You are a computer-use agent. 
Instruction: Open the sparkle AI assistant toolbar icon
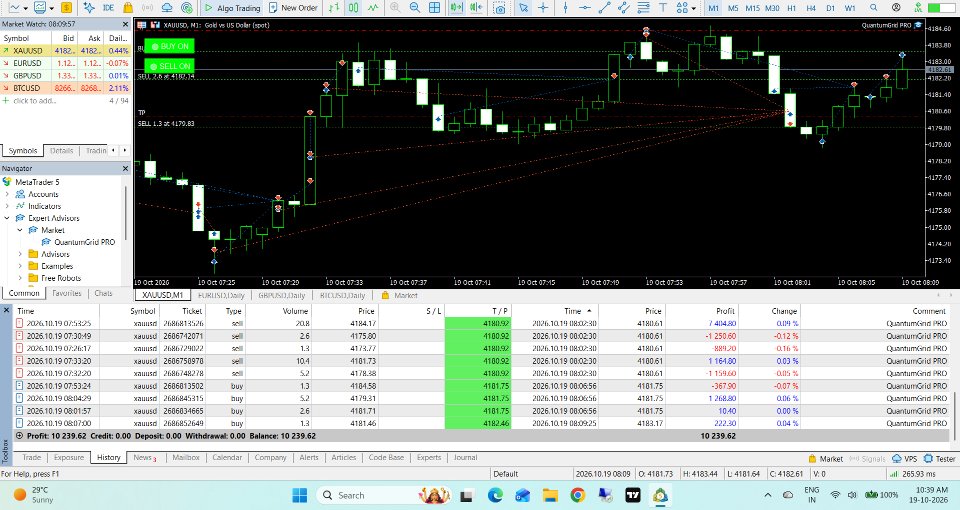coord(89,8)
